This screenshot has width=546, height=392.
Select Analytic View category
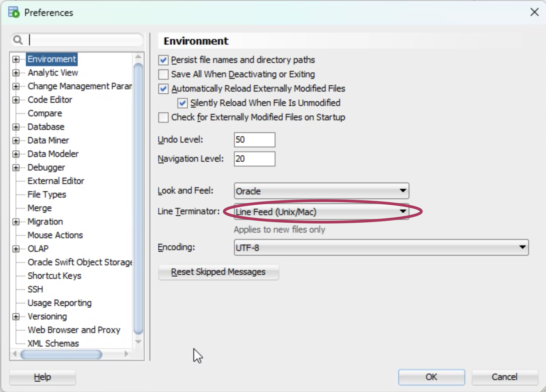pyautogui.click(x=53, y=73)
